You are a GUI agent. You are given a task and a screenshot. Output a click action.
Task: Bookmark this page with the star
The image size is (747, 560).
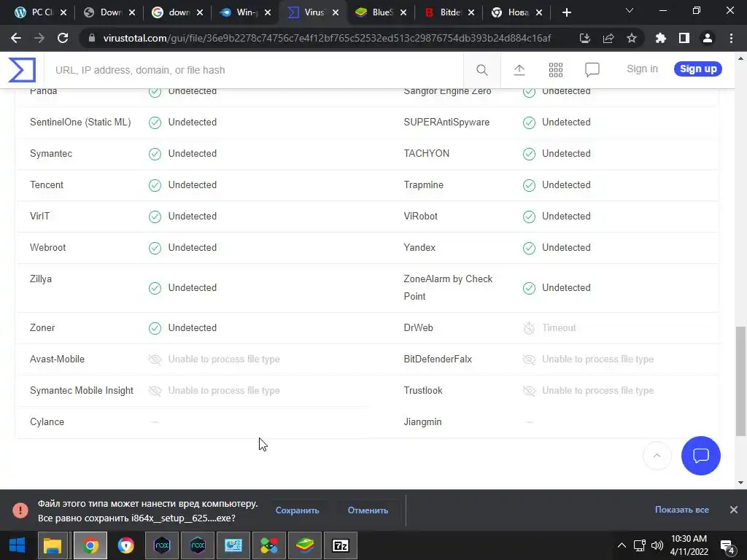pos(632,38)
